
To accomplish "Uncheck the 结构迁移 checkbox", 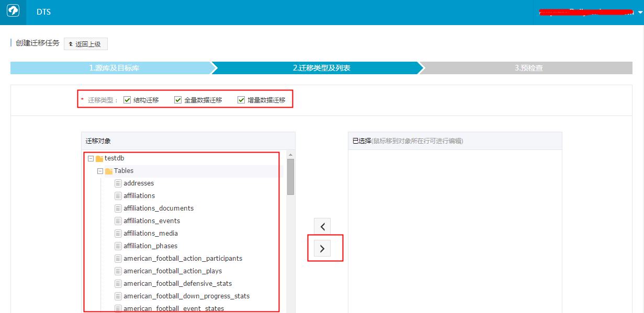I will pos(127,100).
